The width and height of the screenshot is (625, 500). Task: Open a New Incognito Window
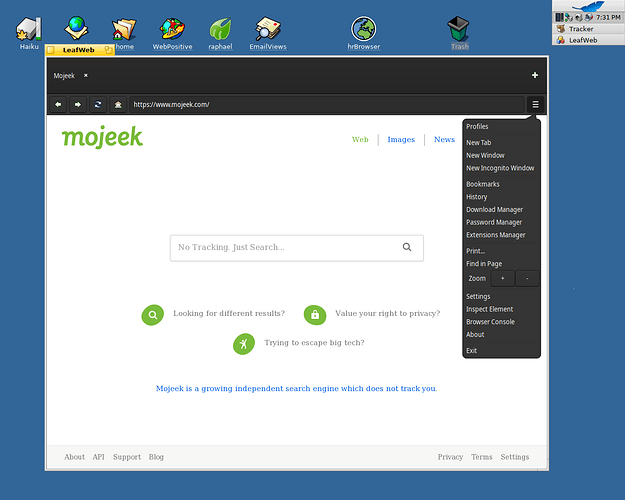point(501,168)
